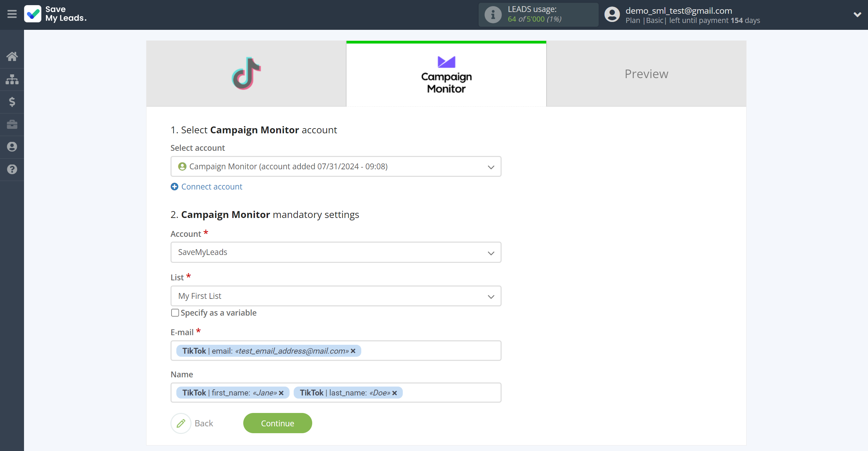
Task: Click the help/question mark icon
Action: click(12, 169)
